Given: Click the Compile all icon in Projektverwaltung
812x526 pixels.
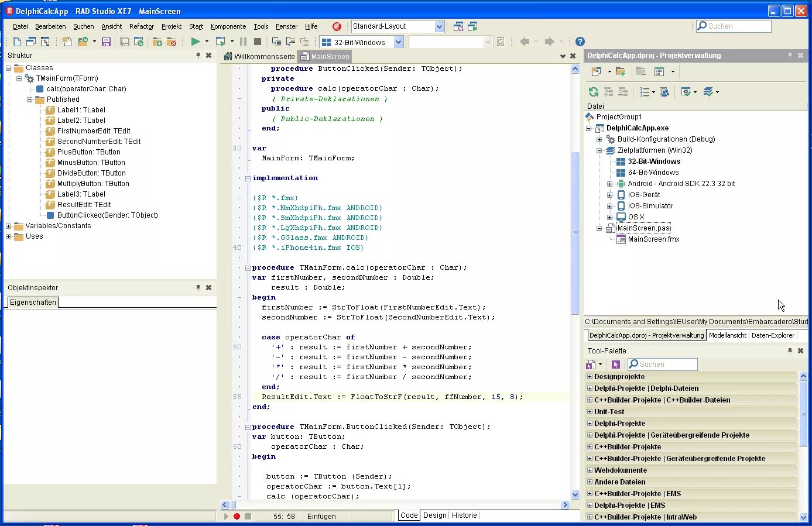Looking at the screenshot, I should [x=686, y=92].
